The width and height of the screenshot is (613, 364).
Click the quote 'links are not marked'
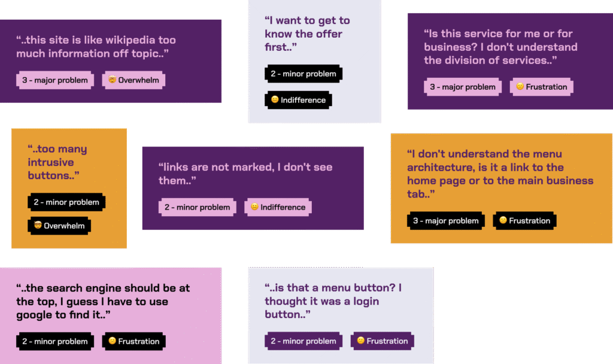click(x=245, y=174)
